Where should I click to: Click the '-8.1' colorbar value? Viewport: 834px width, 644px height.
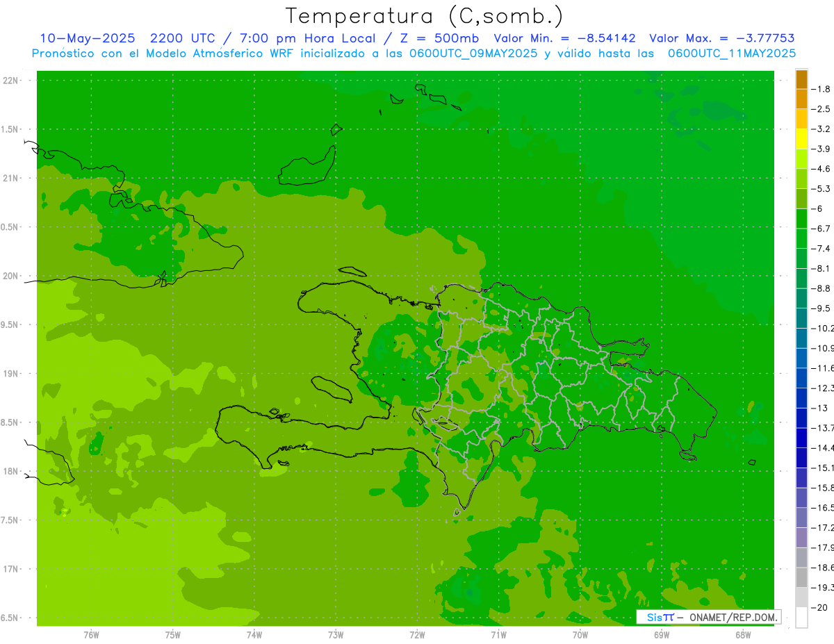click(x=821, y=268)
